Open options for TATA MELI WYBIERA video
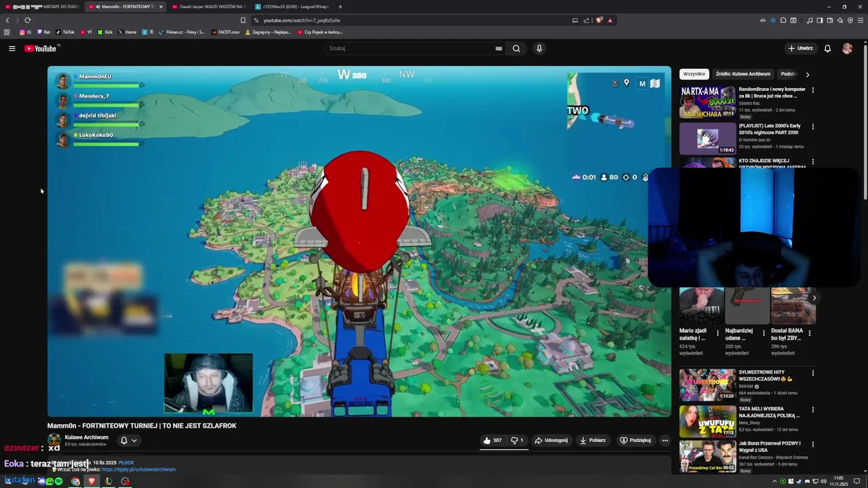The height and width of the screenshot is (488, 868). coord(812,409)
